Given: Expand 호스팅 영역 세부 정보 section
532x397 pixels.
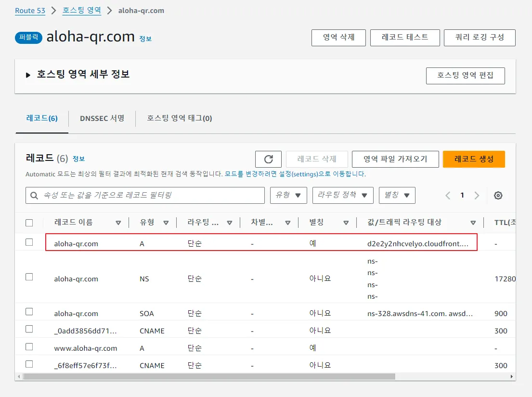Looking at the screenshot, I should tap(28, 75).
